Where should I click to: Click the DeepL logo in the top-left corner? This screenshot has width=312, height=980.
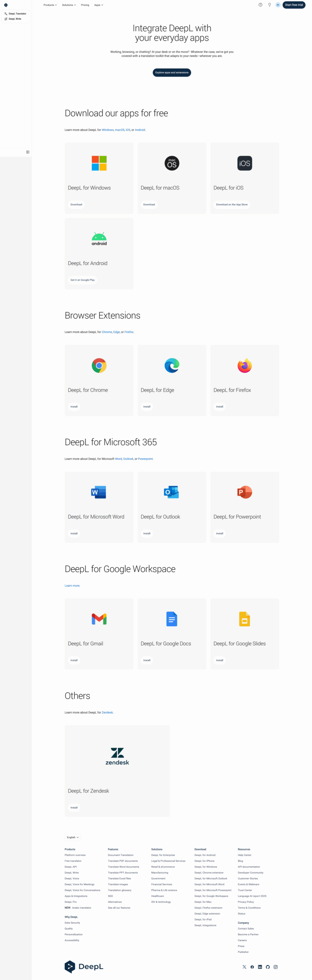click(6, 5)
